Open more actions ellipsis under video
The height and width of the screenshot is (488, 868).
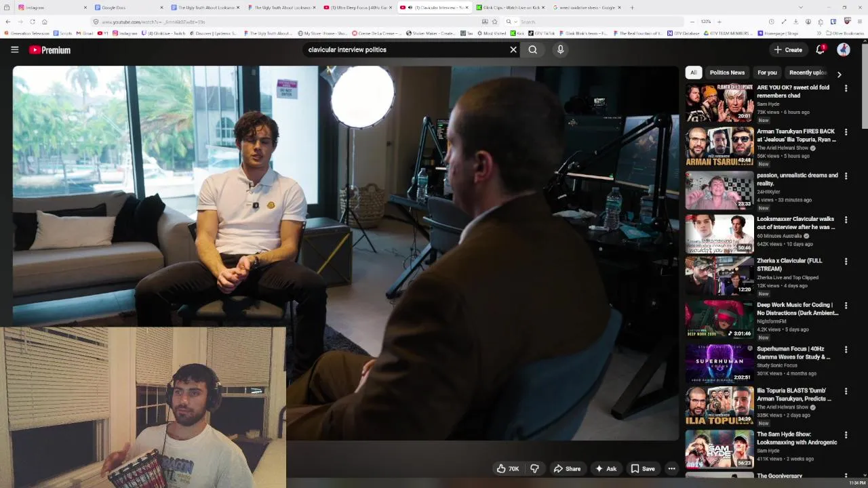coord(671,468)
